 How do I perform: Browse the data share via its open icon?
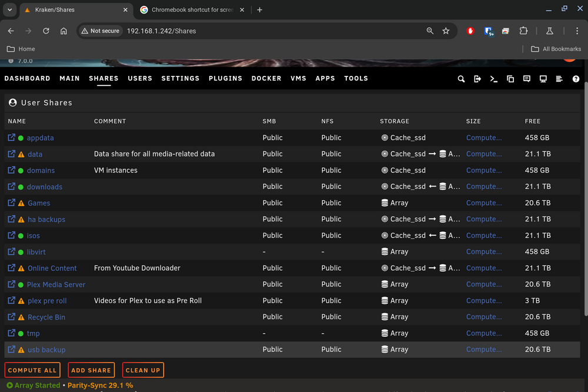pos(12,154)
